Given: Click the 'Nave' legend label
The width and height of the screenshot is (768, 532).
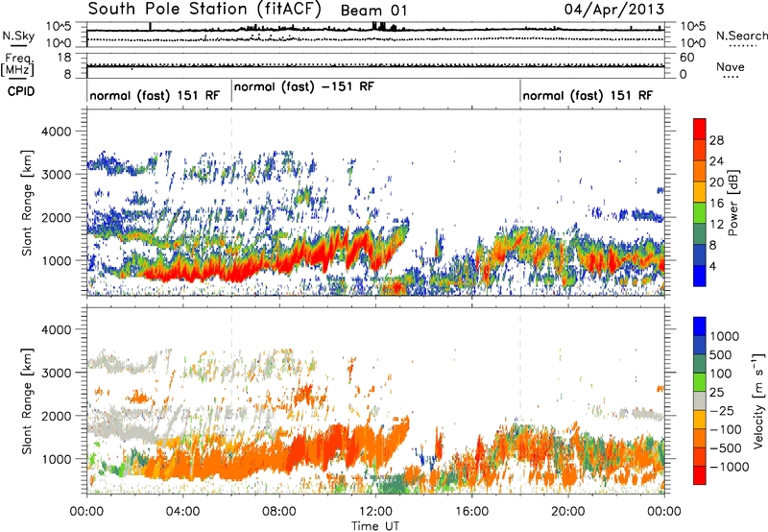Looking at the screenshot, I should point(731,66).
